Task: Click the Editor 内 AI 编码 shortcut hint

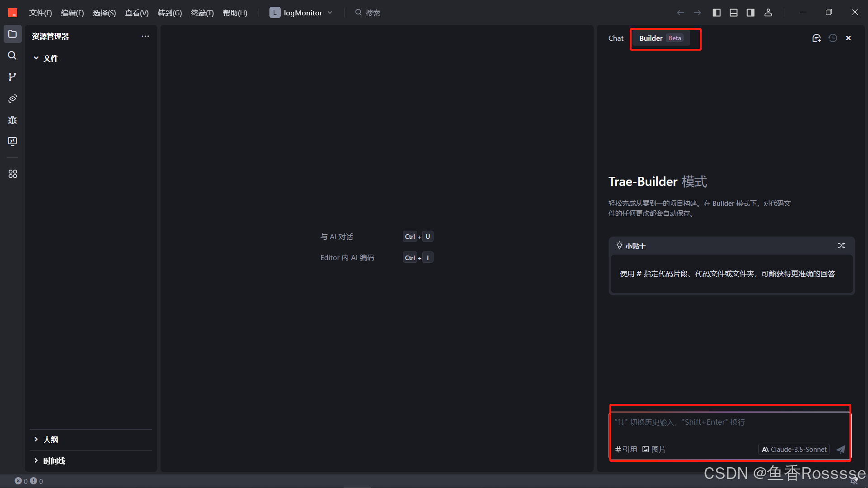Action: 347,257
